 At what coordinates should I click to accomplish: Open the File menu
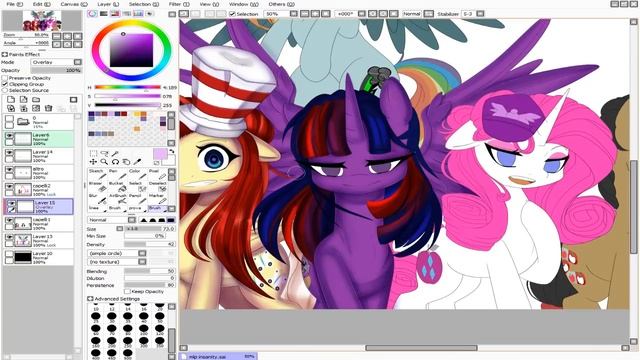(x=14, y=4)
